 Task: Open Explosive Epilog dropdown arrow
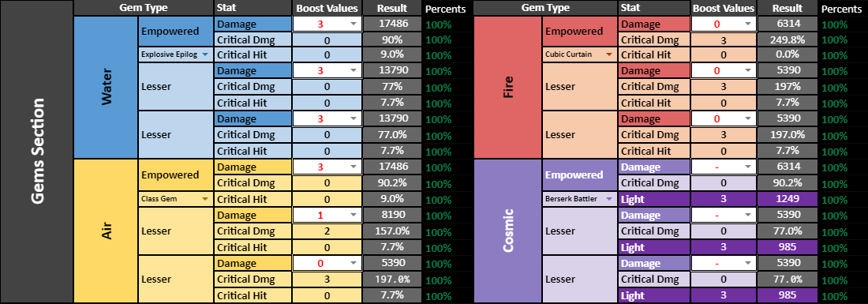pyautogui.click(x=205, y=54)
